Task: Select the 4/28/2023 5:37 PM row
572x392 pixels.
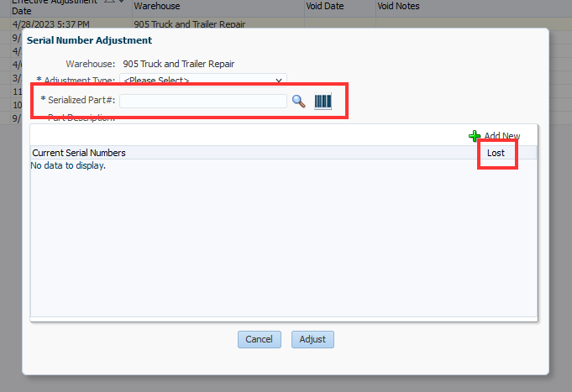Action: point(286,24)
